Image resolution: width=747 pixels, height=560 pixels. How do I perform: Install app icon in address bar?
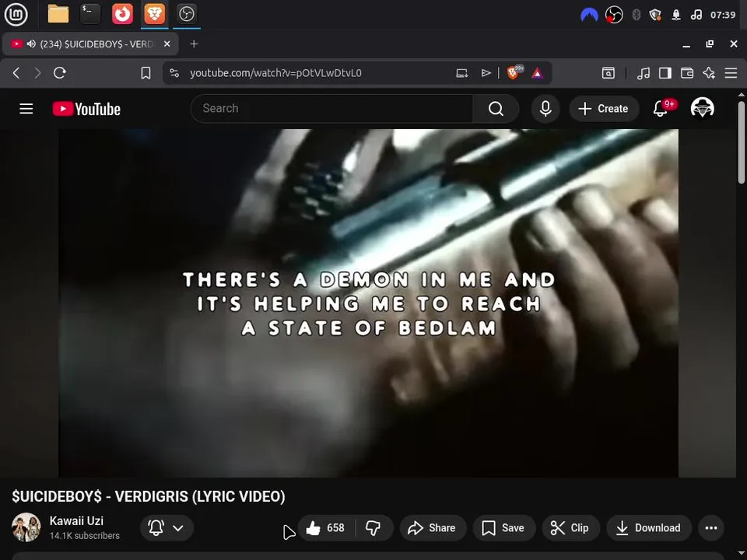461,73
